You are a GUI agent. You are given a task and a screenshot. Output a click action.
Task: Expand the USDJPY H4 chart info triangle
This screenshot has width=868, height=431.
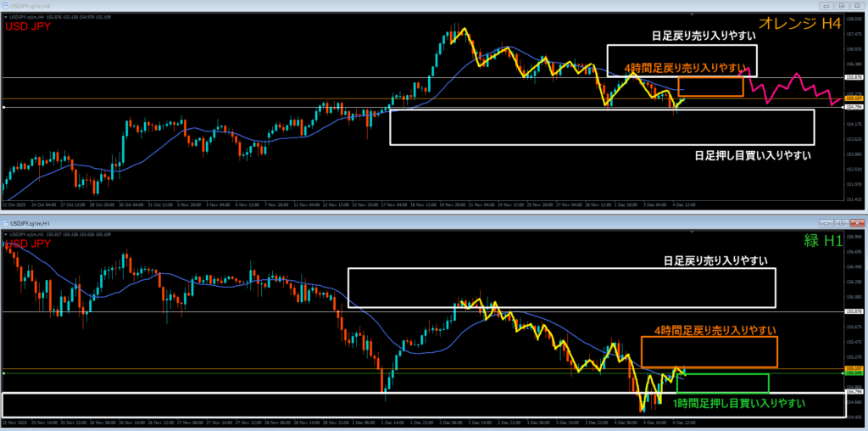(6, 17)
